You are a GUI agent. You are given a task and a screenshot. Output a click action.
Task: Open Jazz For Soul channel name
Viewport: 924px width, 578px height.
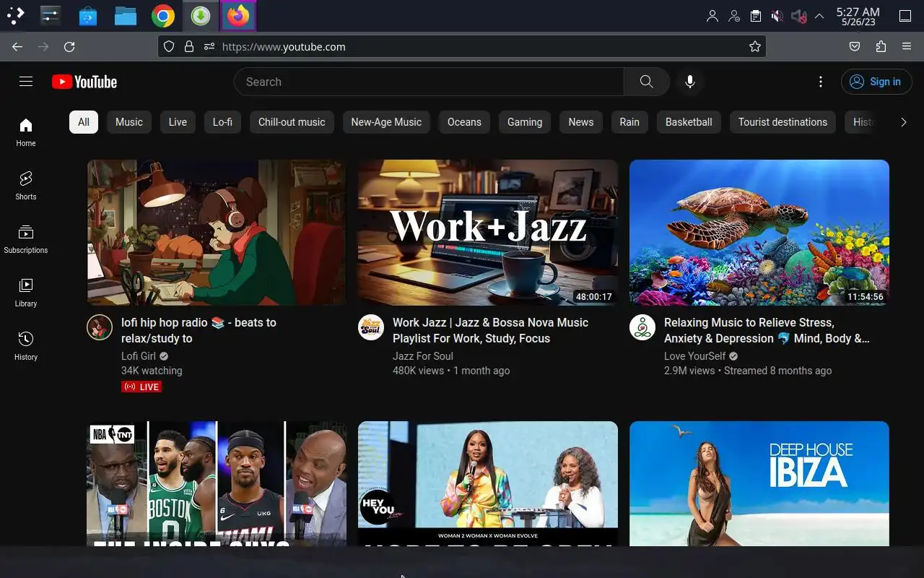click(423, 356)
